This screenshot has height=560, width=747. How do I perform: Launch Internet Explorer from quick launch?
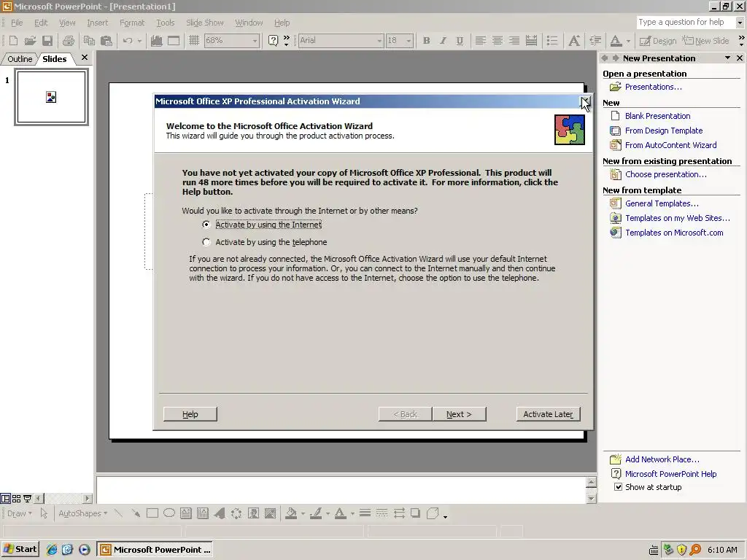(52, 550)
